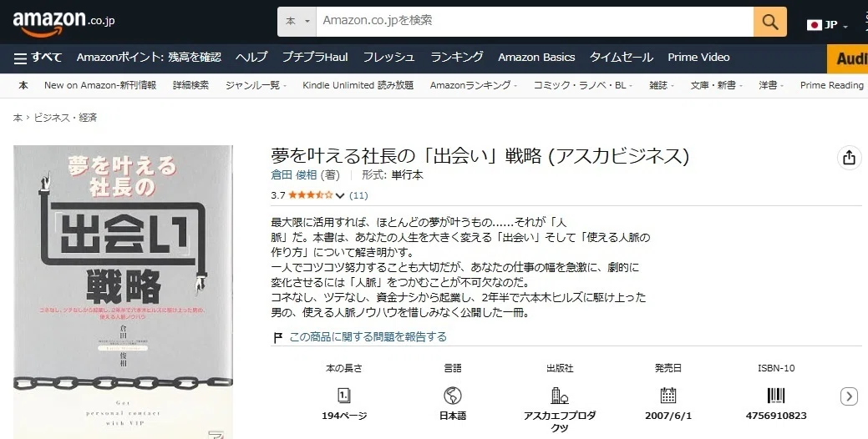
Task: Click the 本 tab in sub-navigation
Action: click(23, 85)
